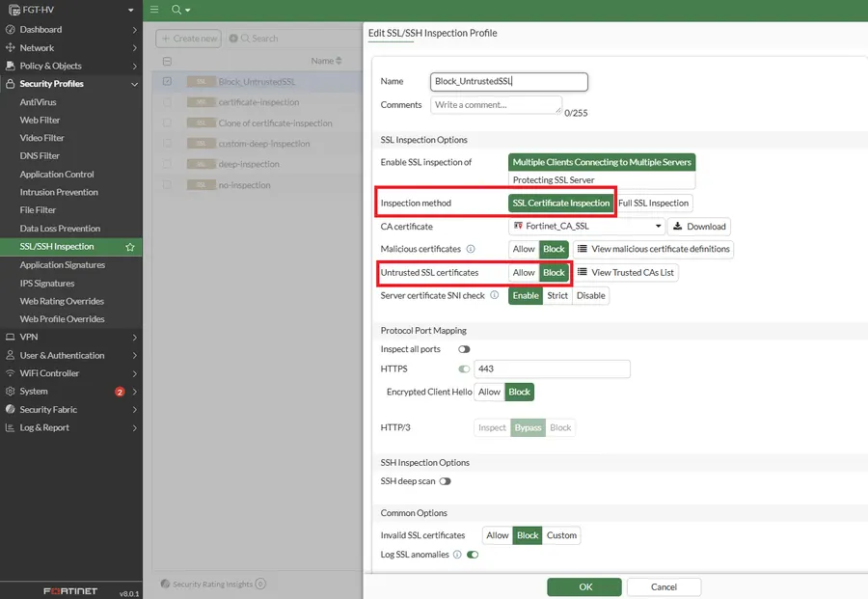The height and width of the screenshot is (599, 868).
Task: Open Web Filter menu item
Action: [x=40, y=120]
